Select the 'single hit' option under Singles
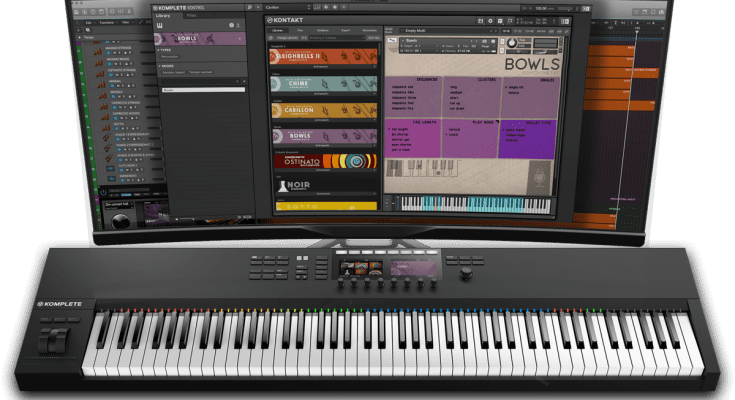 pyautogui.click(x=511, y=88)
